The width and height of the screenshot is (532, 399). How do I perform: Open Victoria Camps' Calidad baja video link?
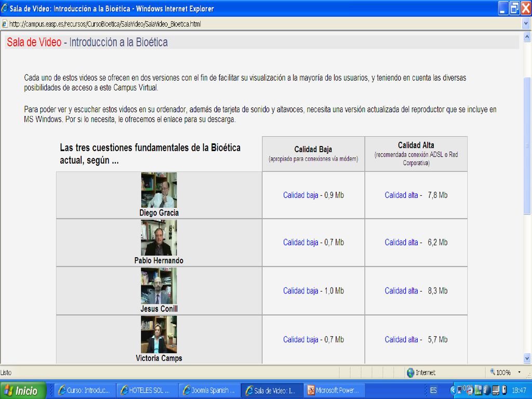click(x=301, y=339)
